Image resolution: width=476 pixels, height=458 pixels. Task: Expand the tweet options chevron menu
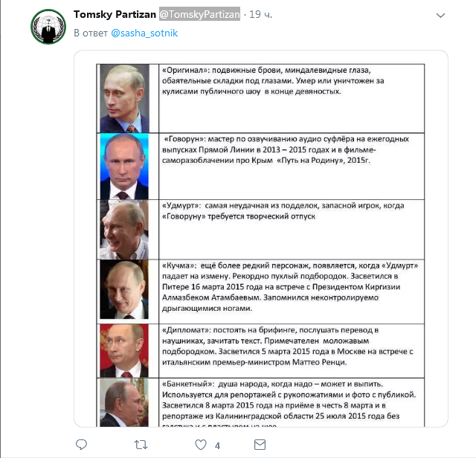point(440,15)
